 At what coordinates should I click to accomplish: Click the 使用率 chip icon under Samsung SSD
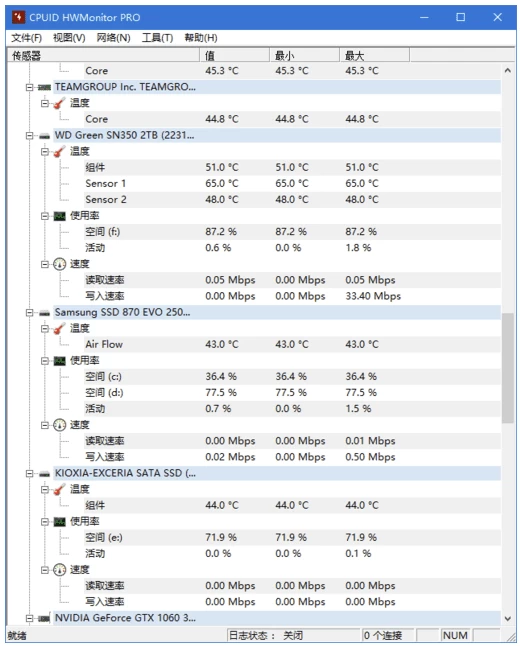pyautogui.click(x=60, y=361)
